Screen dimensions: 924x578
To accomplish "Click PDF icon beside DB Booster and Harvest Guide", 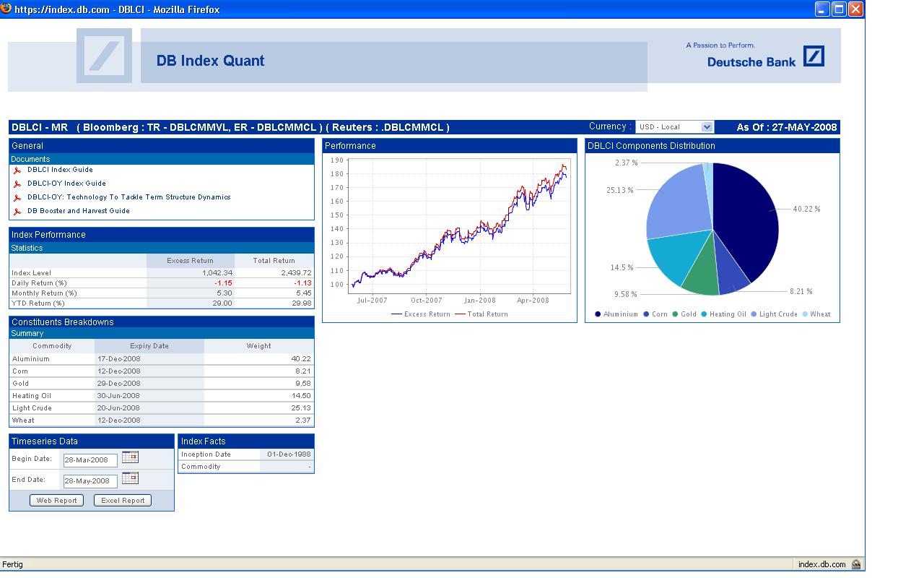I will coord(17,212).
